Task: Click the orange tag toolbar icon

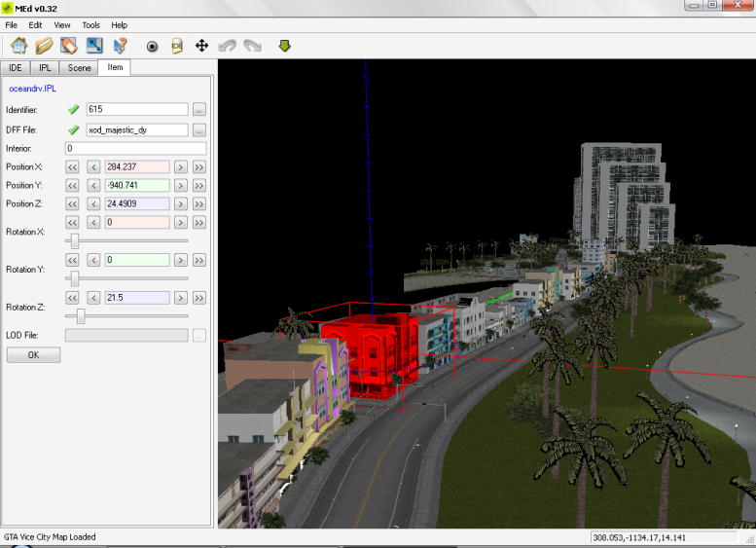Action: pos(69,46)
